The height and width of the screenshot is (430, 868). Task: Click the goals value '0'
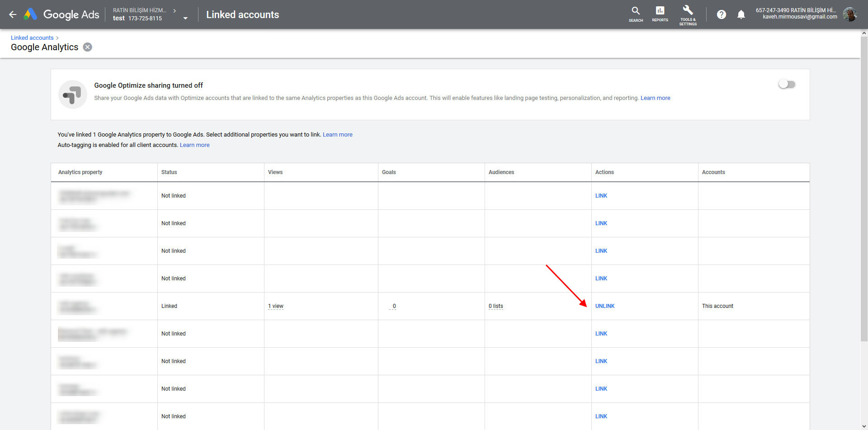pyautogui.click(x=394, y=306)
